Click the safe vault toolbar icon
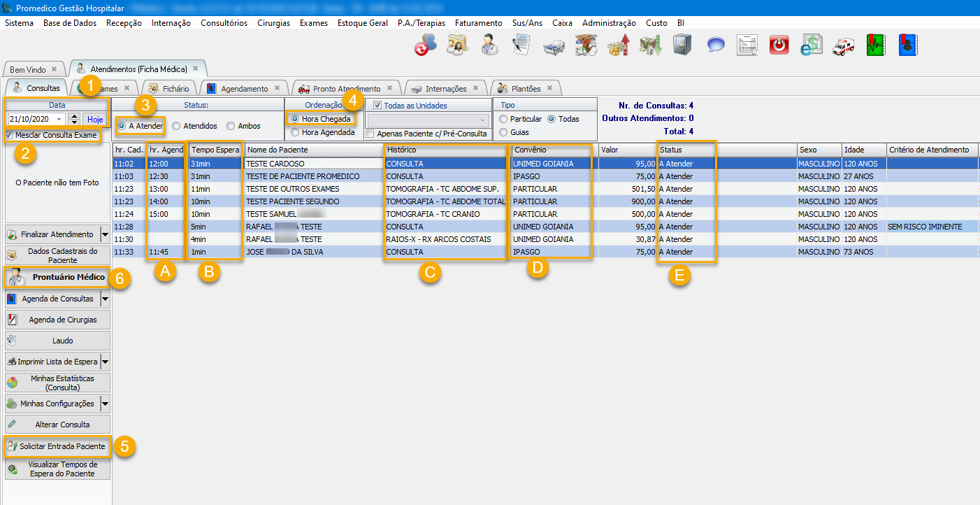The width and height of the screenshot is (980, 505). pos(682,45)
